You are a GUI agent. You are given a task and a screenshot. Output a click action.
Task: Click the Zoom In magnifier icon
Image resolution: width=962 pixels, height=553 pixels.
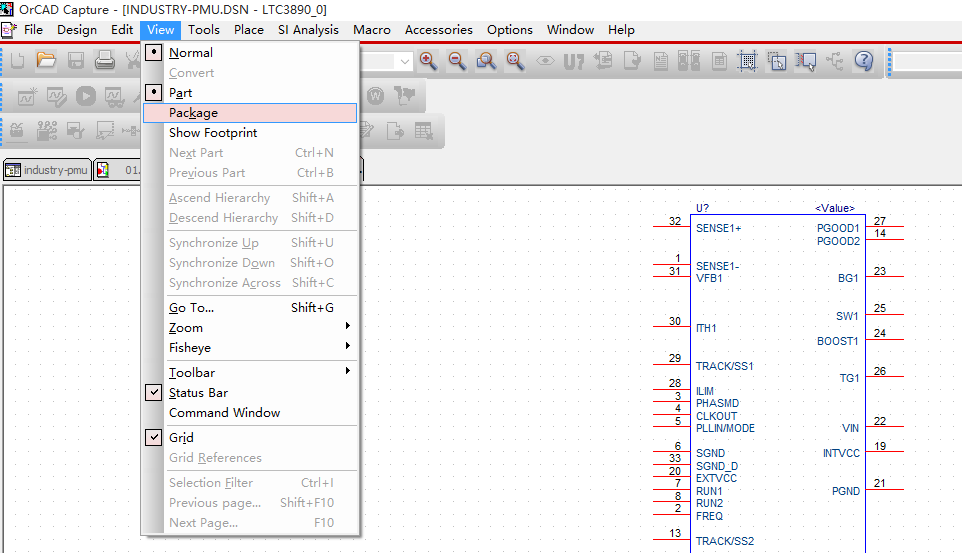point(428,61)
